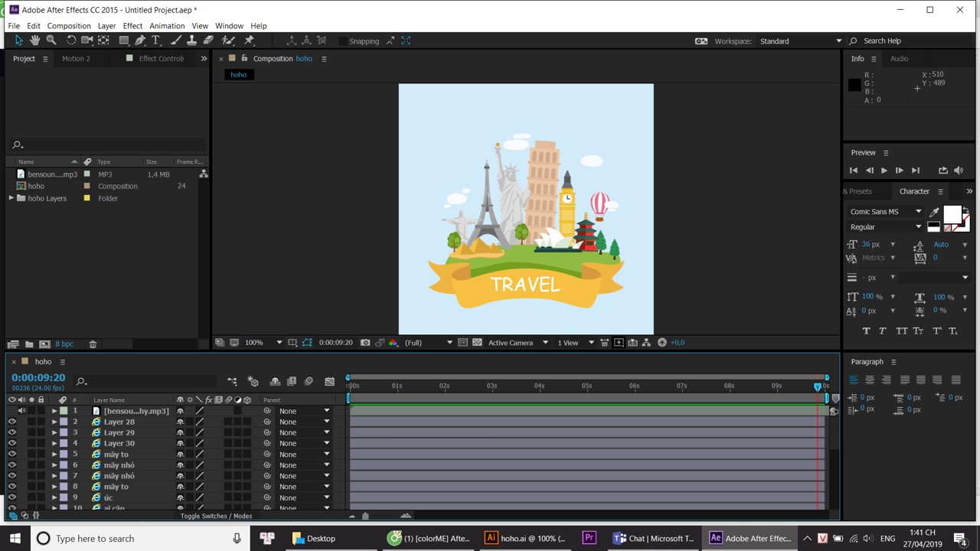Viewport: 980px width, 551px height.
Task: Click the timeline current time indicator
Action: pyautogui.click(x=818, y=387)
